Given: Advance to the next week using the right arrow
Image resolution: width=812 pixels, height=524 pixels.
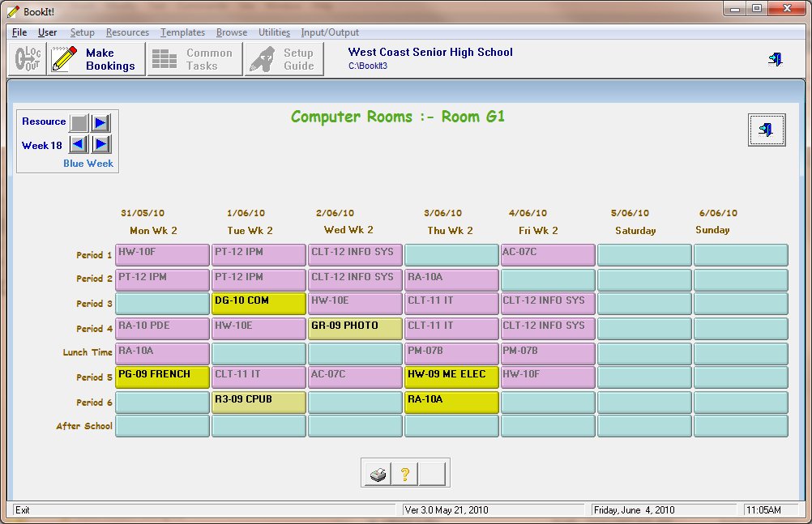Looking at the screenshot, I should (100, 144).
